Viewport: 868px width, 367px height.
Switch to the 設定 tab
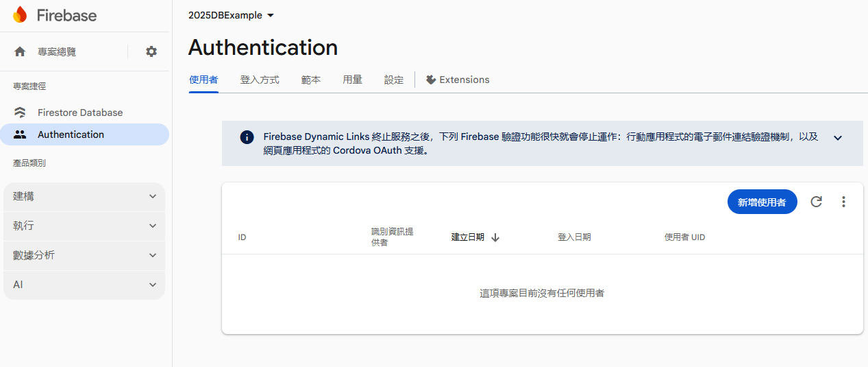pos(394,80)
